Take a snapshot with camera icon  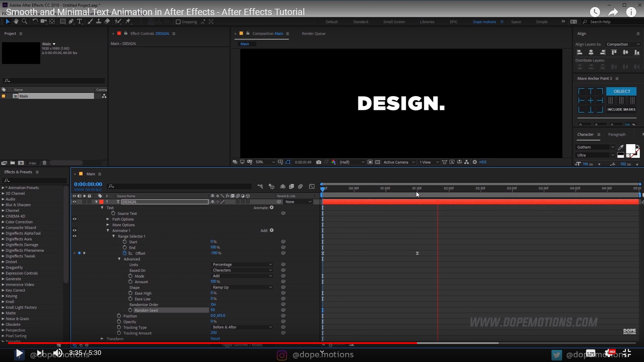(319, 162)
